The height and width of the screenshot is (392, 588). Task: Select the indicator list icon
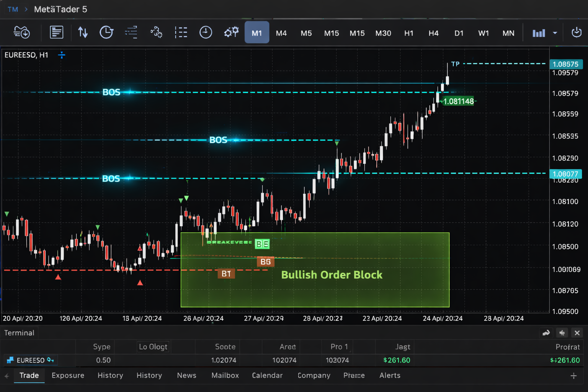(x=181, y=32)
